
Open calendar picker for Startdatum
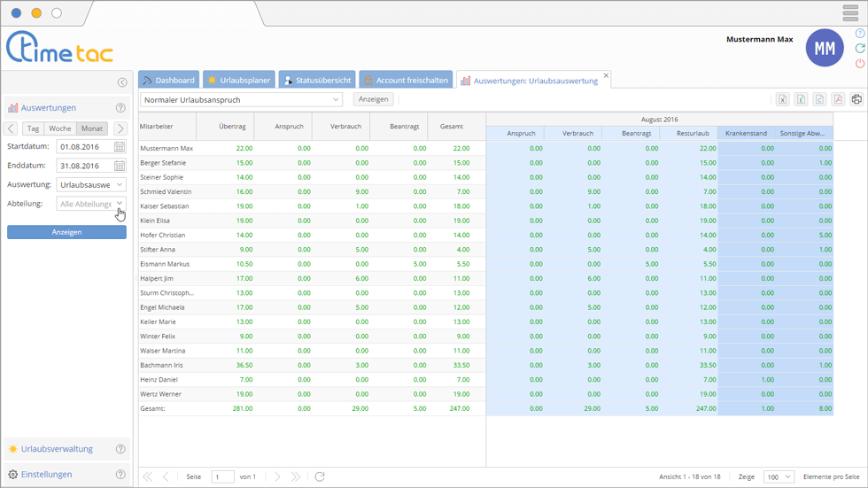pos(120,146)
